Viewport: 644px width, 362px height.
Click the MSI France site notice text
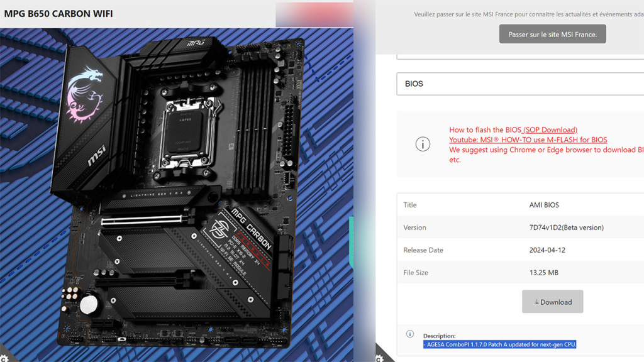(529, 14)
